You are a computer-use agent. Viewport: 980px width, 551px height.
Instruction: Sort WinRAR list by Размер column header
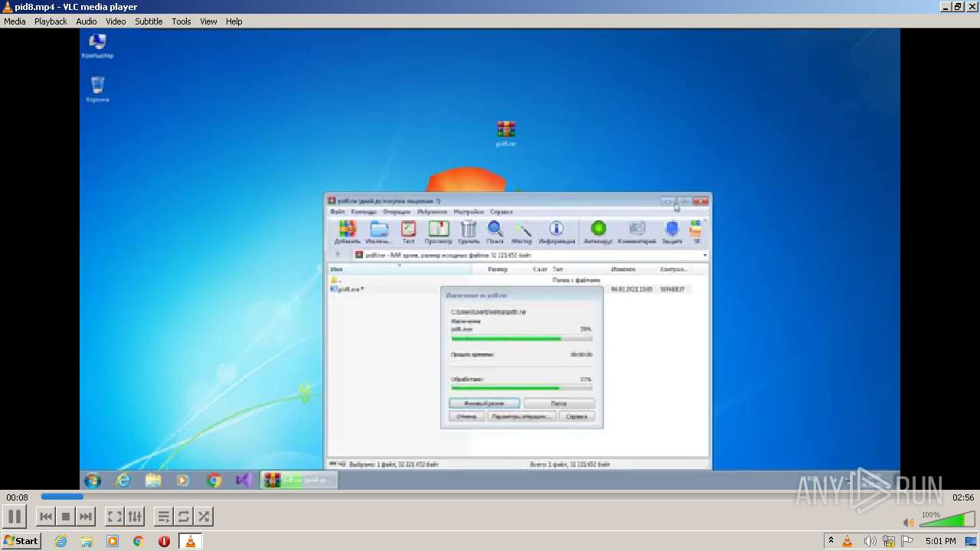click(498, 269)
